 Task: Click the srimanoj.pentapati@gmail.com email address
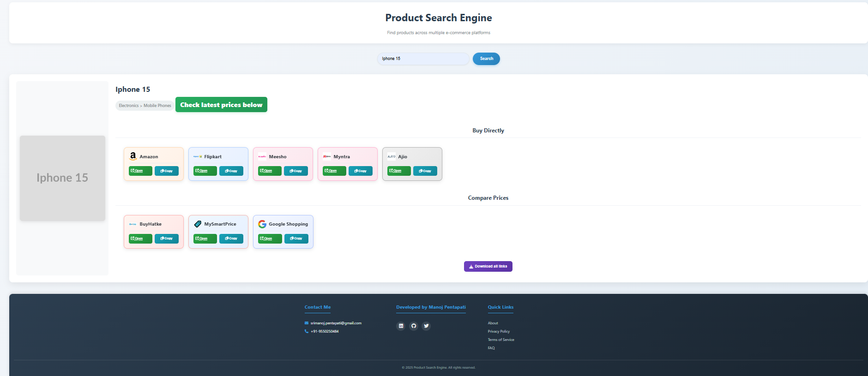click(336, 323)
